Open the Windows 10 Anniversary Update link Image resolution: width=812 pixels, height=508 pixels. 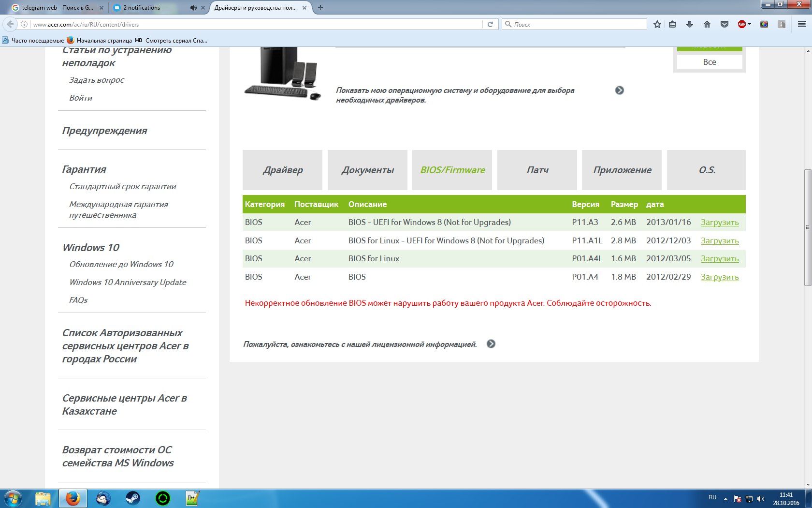[x=128, y=282]
